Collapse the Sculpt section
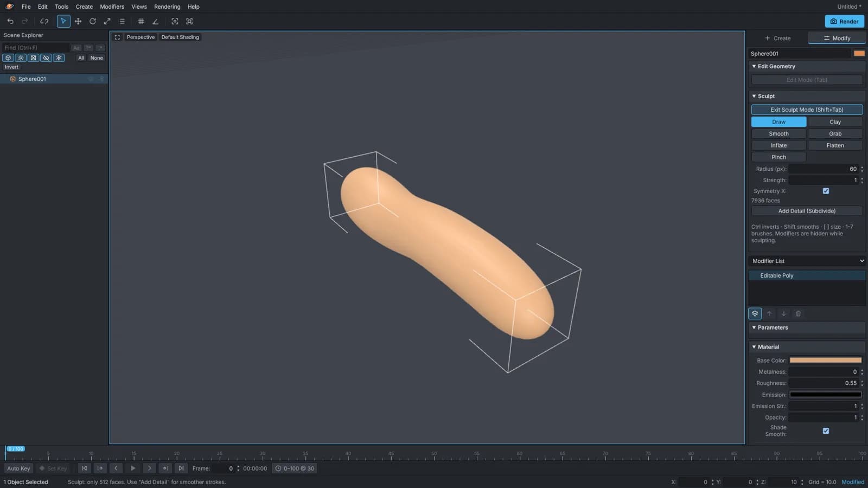Viewport: 868px width, 488px height. (x=806, y=96)
